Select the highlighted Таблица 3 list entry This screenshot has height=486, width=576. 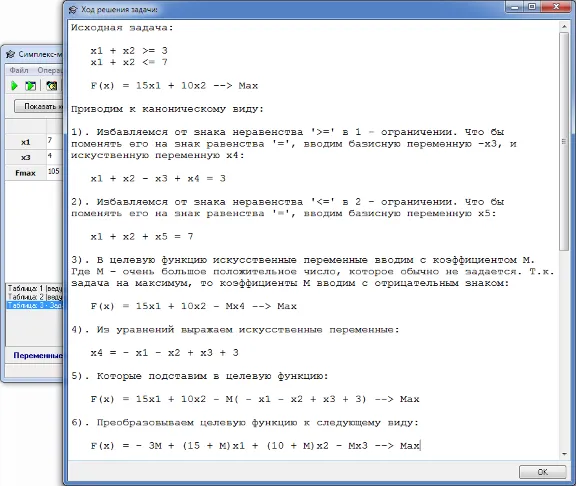(x=35, y=305)
